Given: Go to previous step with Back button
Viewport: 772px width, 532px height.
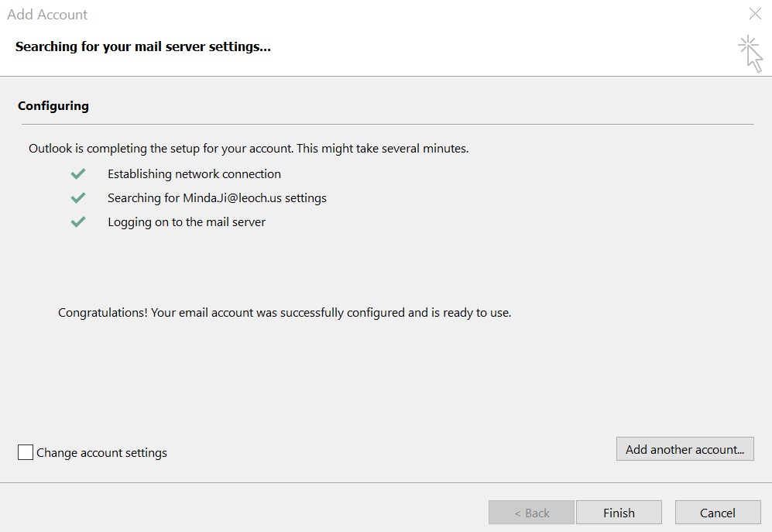Looking at the screenshot, I should coord(531,513).
